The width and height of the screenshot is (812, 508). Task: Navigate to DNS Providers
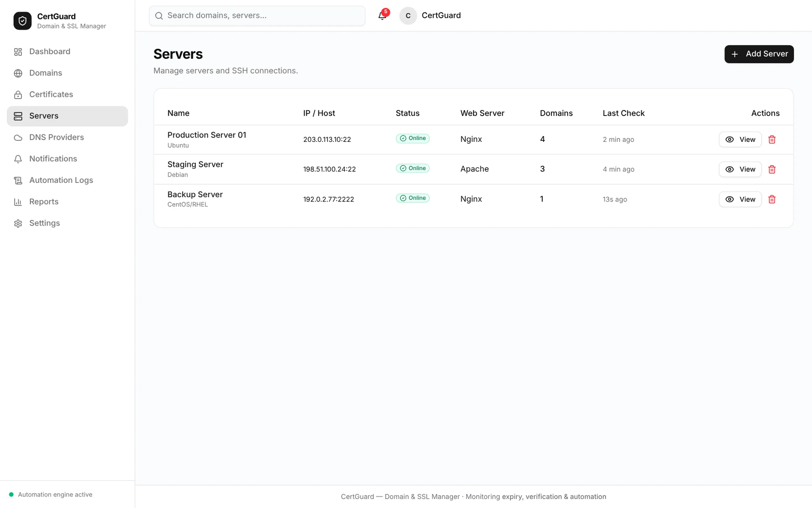67,138
